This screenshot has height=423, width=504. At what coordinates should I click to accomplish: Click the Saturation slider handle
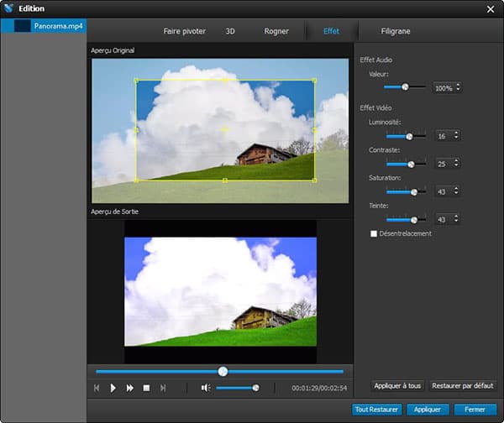pos(413,191)
